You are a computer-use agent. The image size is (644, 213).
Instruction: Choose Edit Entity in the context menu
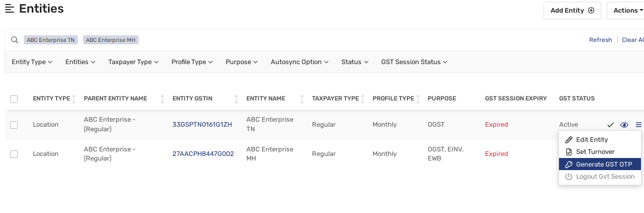[x=591, y=140]
